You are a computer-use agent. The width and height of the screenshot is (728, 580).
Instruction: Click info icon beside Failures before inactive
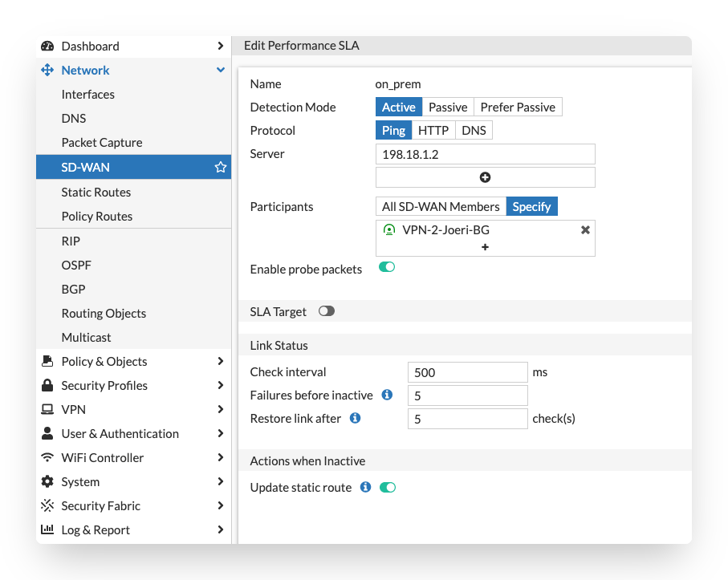pos(387,395)
